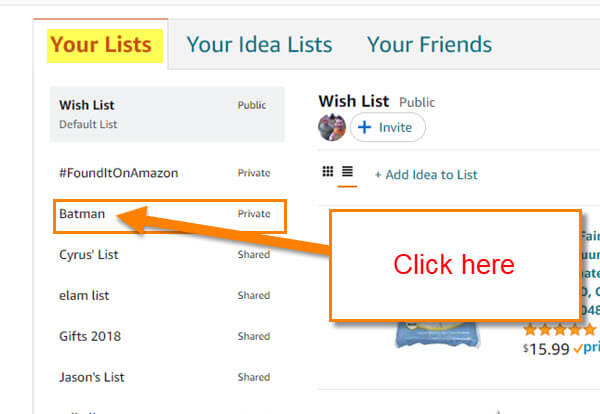The width and height of the screenshot is (600, 414).
Task: Click the $15.99 product price
Action: (546, 349)
